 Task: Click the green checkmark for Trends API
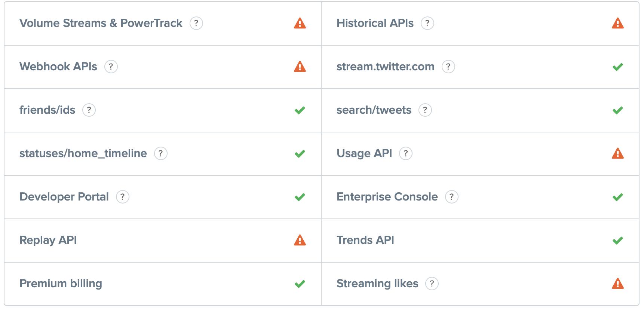click(x=617, y=240)
